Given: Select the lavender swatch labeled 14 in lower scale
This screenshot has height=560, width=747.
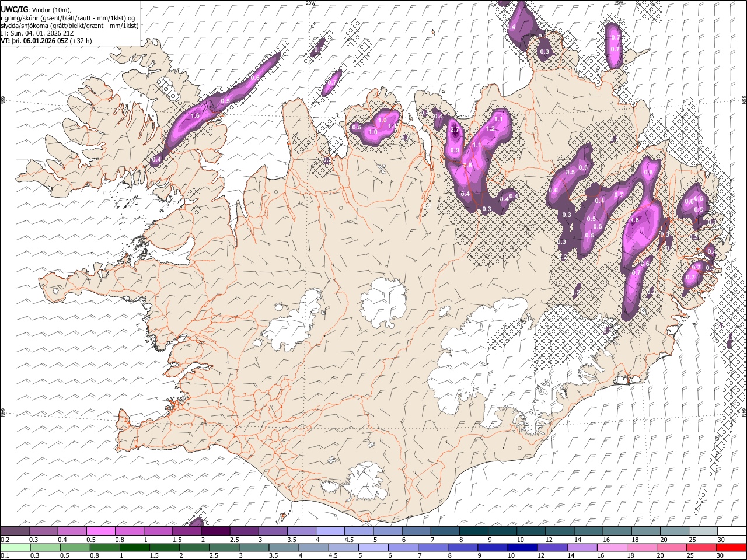Looking at the screenshot, I should tap(582, 548).
